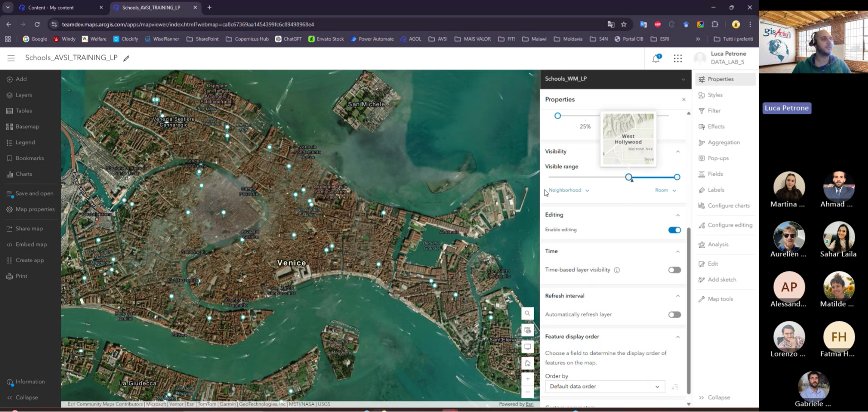Open Aggregation settings
Image resolution: width=868 pixels, height=412 pixels.
click(x=719, y=142)
